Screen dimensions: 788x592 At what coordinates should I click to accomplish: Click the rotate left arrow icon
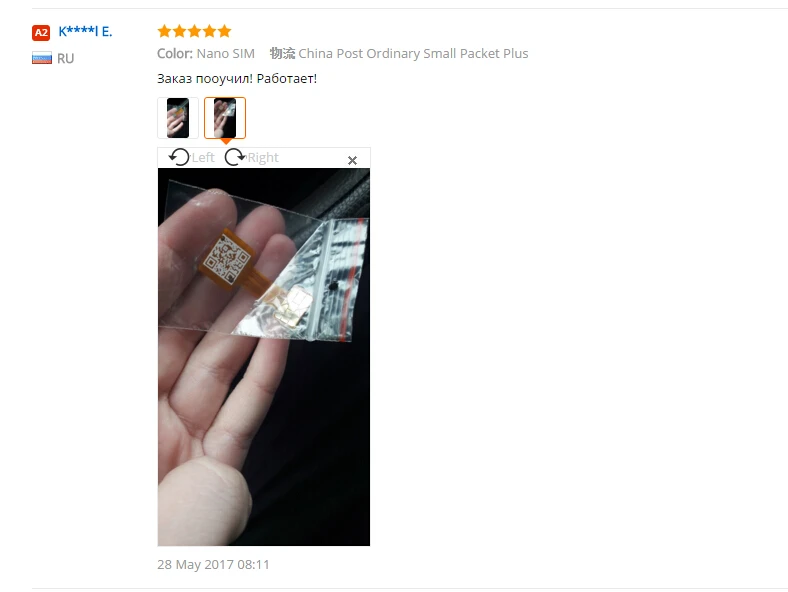pyautogui.click(x=179, y=157)
